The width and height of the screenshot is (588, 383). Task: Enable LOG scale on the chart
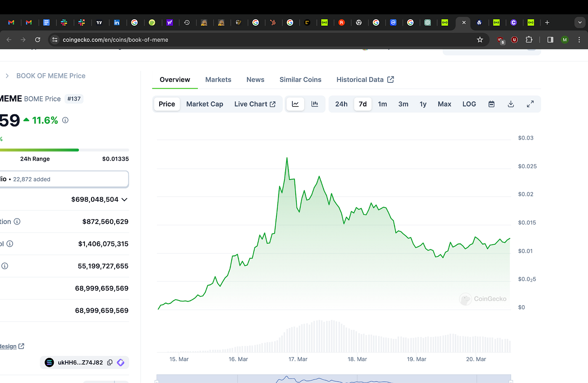469,104
